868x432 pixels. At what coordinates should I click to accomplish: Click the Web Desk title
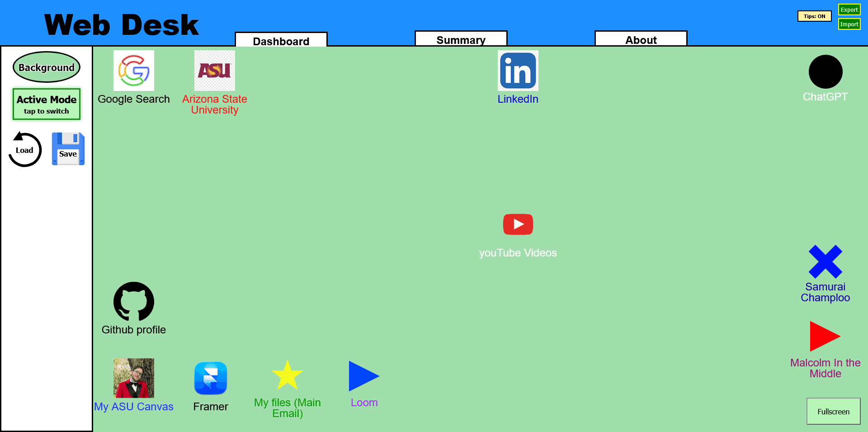click(x=122, y=25)
